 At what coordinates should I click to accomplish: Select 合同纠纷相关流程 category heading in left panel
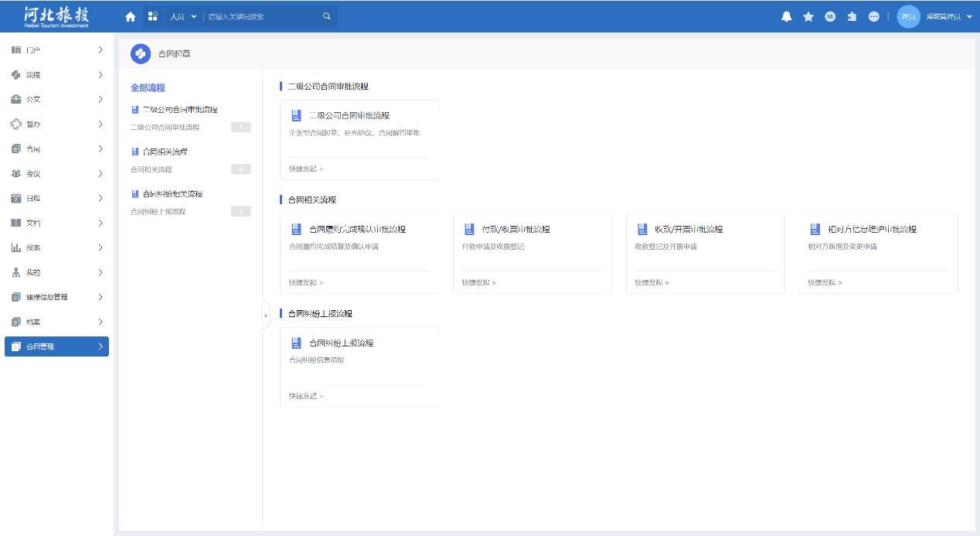click(172, 194)
